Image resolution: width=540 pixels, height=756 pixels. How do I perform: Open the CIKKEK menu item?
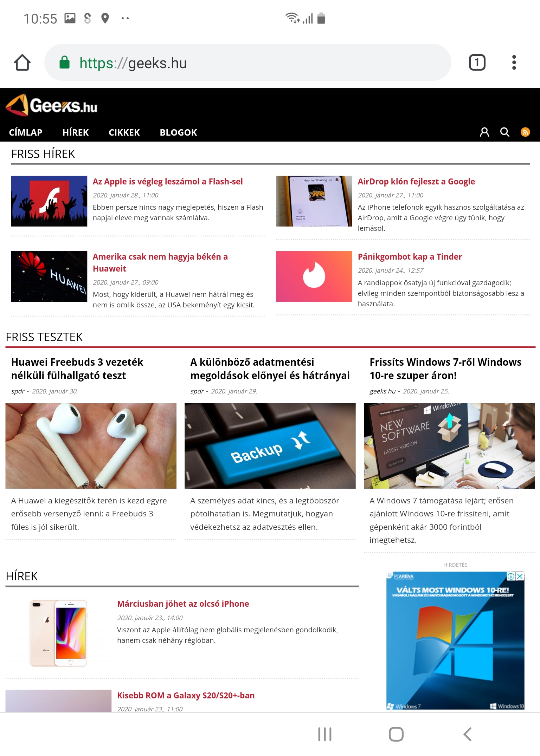124,132
